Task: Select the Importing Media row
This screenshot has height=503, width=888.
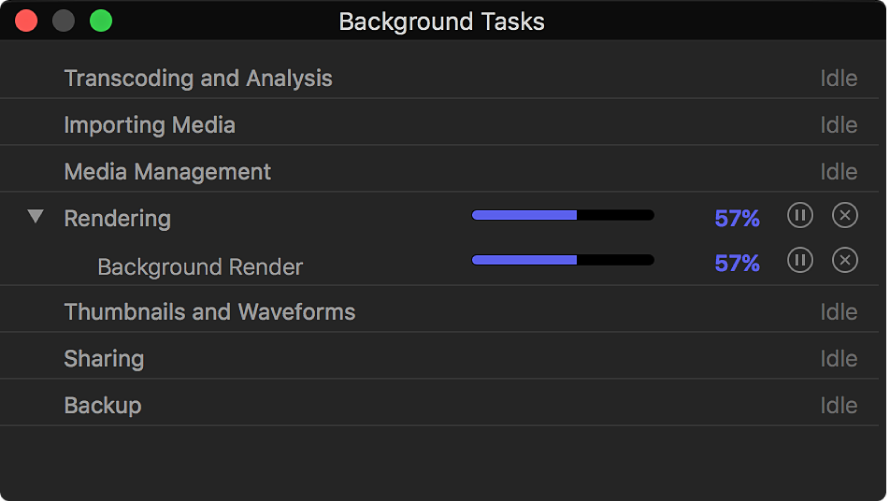Action: 150,125
